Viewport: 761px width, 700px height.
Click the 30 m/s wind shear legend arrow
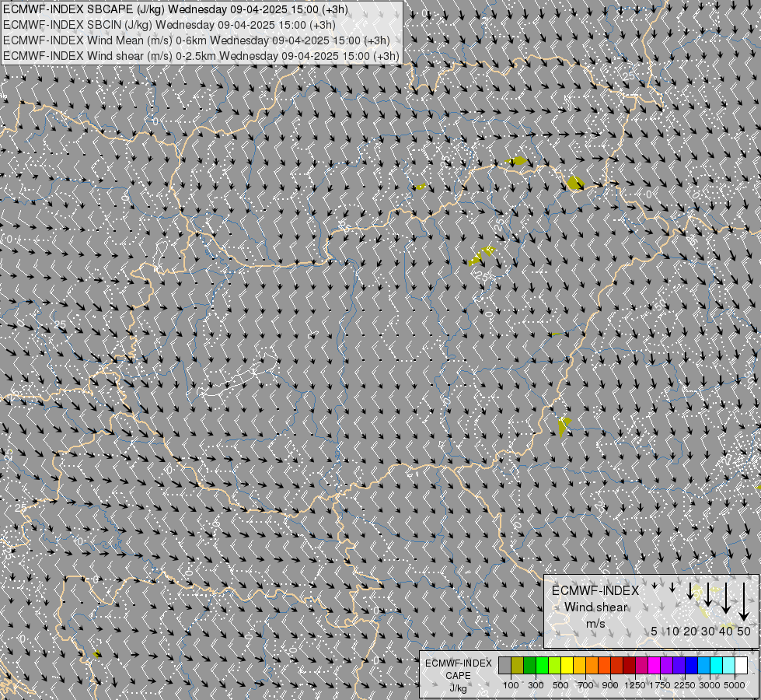[x=708, y=594]
